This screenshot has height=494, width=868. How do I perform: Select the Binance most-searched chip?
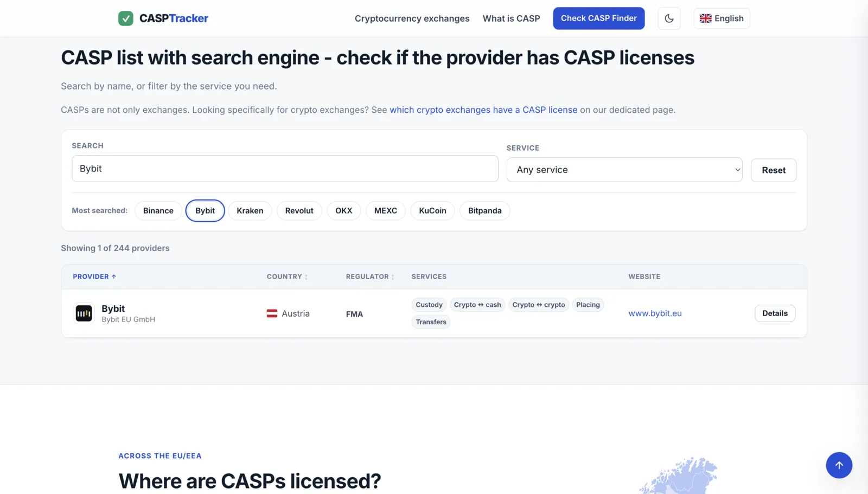coord(158,211)
